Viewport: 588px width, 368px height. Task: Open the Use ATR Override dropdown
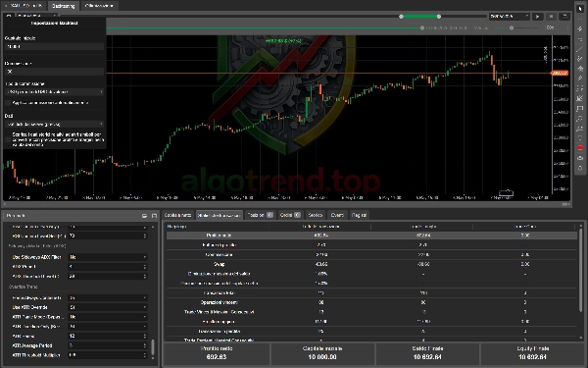108,307
